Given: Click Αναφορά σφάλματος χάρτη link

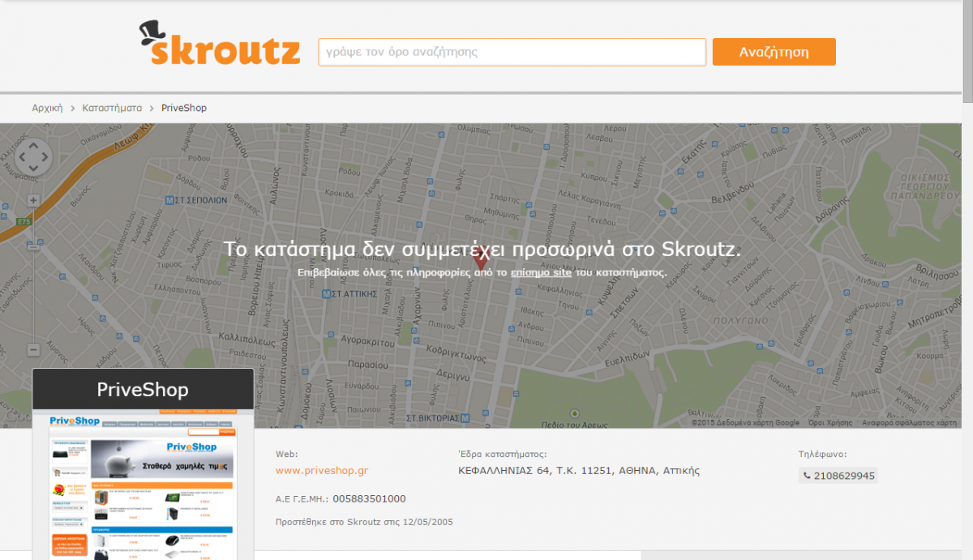Looking at the screenshot, I should (909, 422).
